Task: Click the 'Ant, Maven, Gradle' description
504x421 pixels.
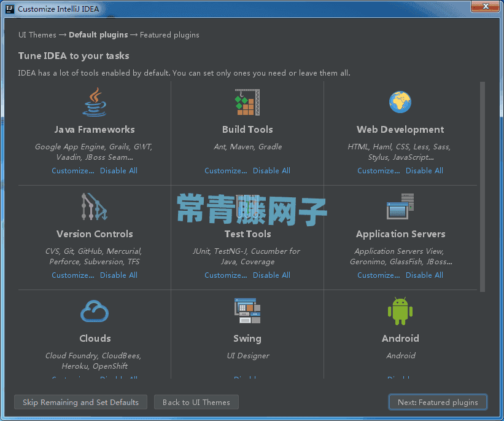Action: [x=248, y=147]
